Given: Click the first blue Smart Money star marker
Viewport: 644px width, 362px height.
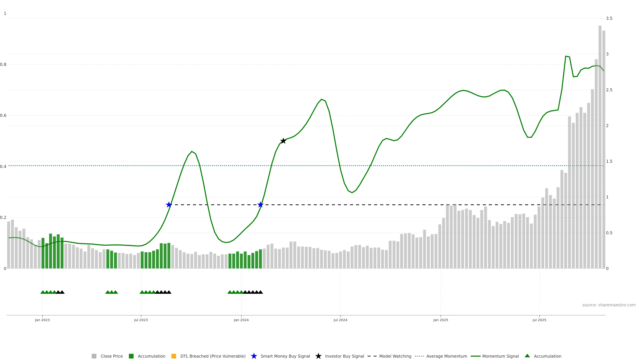Looking at the screenshot, I should click(169, 205).
